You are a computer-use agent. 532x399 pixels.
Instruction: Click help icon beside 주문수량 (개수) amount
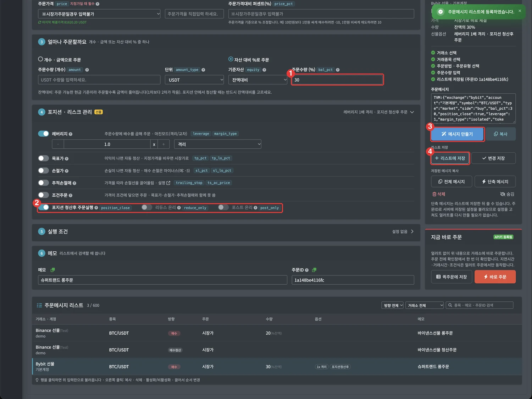click(x=87, y=70)
